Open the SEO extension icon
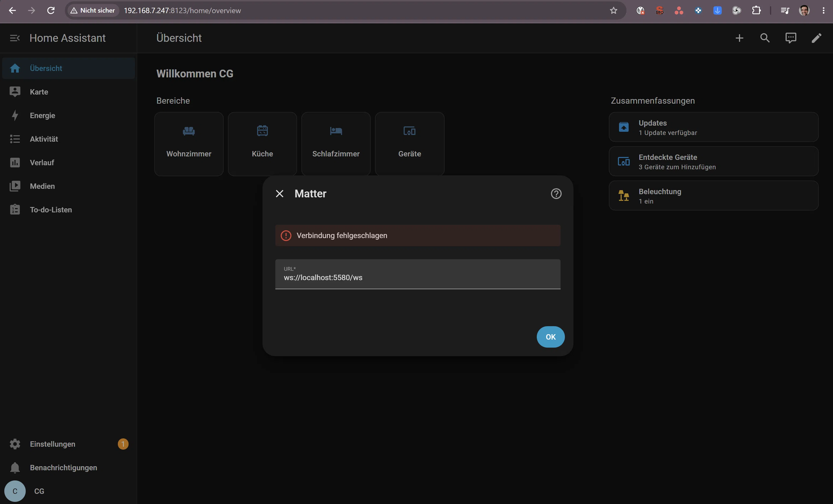The width and height of the screenshot is (833, 504). (660, 10)
